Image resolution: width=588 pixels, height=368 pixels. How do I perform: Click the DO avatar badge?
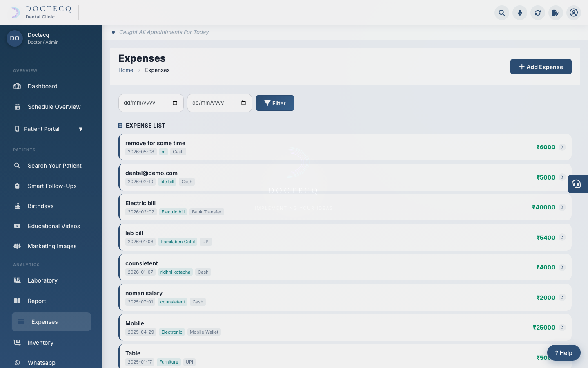point(15,38)
